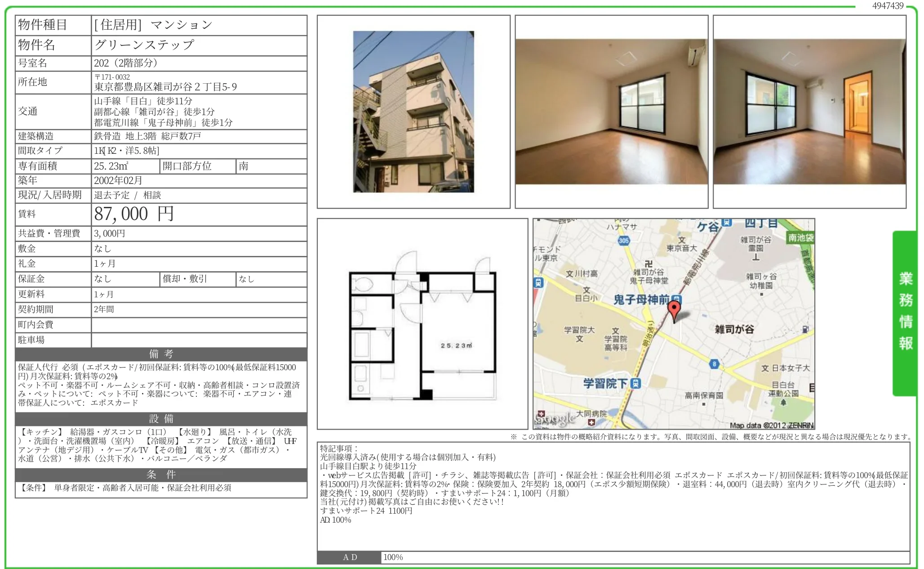Click the 条件 section header
Image resolution: width=924 pixels, height=569 pixels.
(161, 475)
